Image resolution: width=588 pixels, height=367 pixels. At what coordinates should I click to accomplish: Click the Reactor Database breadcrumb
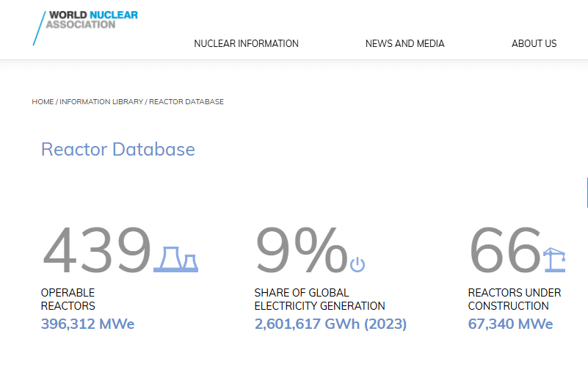tap(186, 101)
